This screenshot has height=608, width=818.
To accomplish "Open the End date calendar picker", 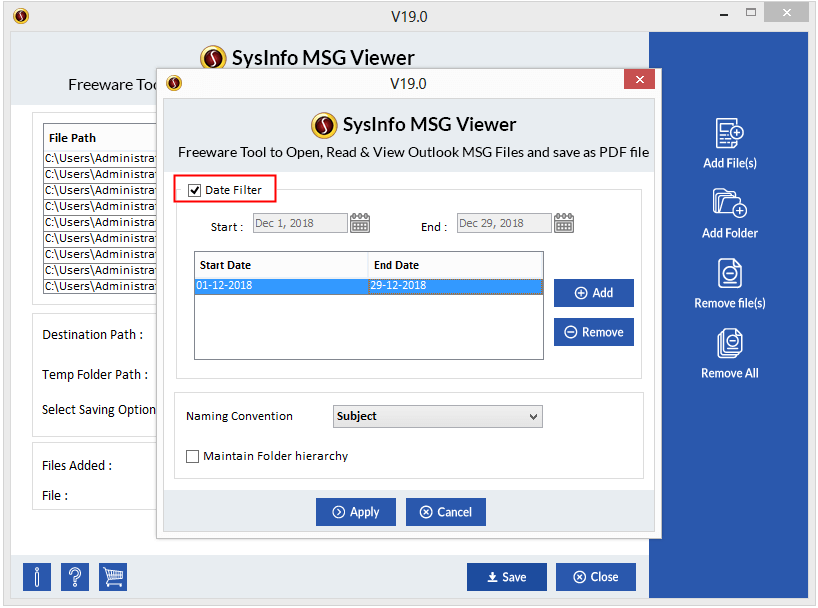I will pos(564,223).
